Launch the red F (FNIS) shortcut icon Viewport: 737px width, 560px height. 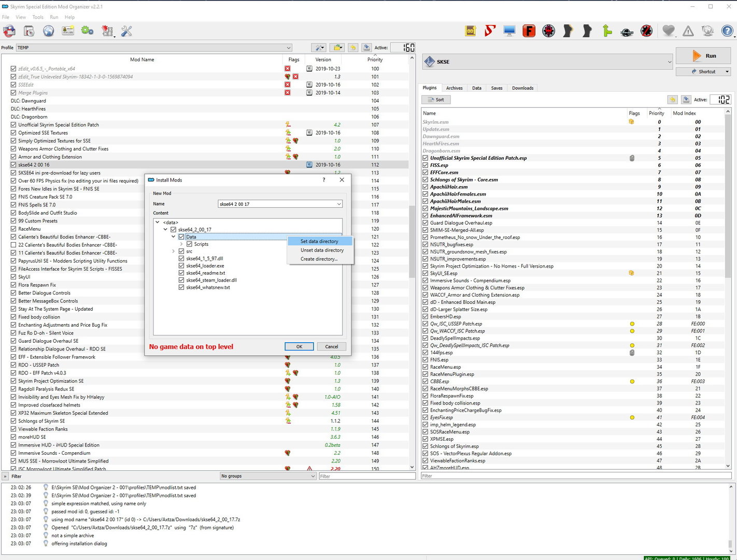[x=529, y=31]
